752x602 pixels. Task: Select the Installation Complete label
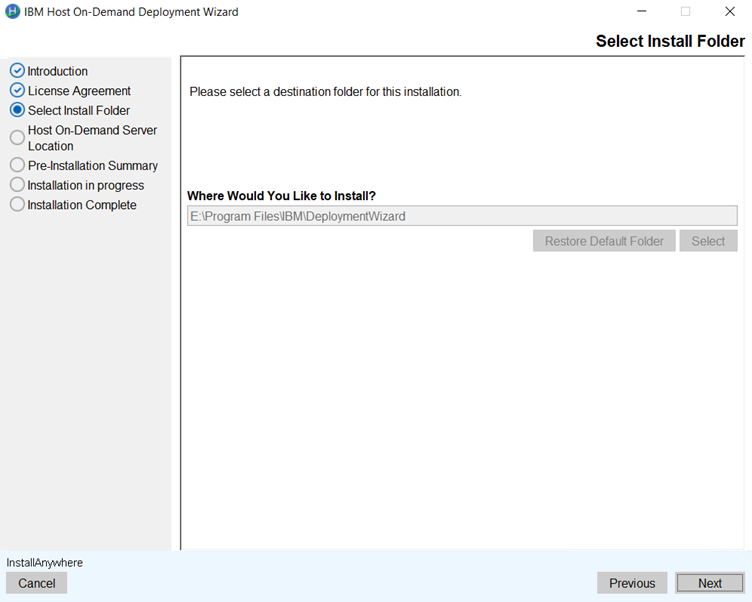coord(82,205)
